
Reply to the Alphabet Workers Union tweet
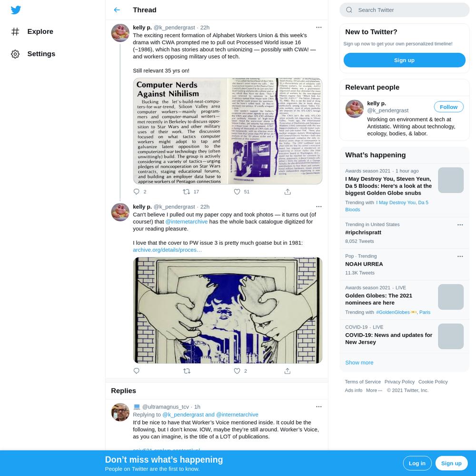(136, 191)
